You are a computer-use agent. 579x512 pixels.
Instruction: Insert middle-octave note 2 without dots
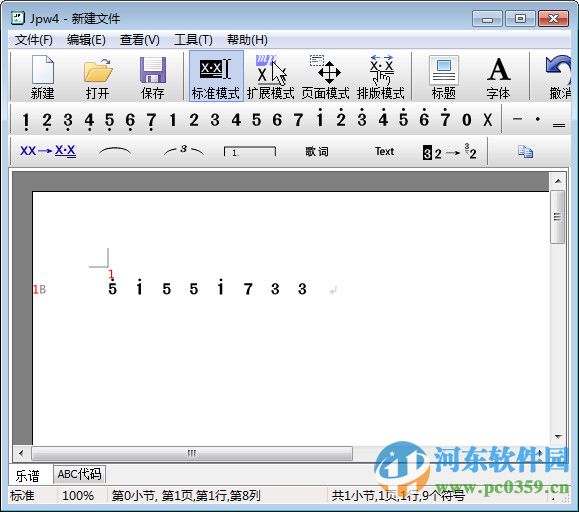coord(194,120)
